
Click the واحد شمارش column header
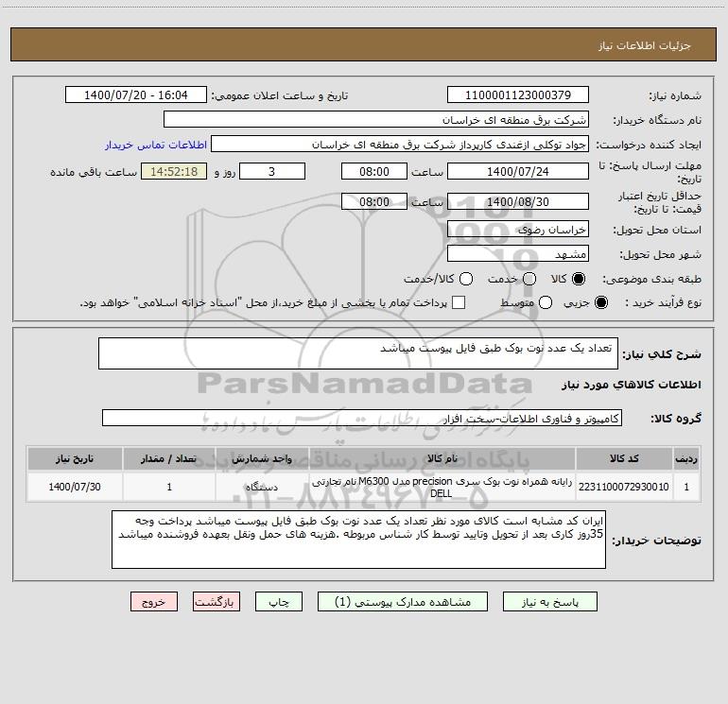[262, 458]
